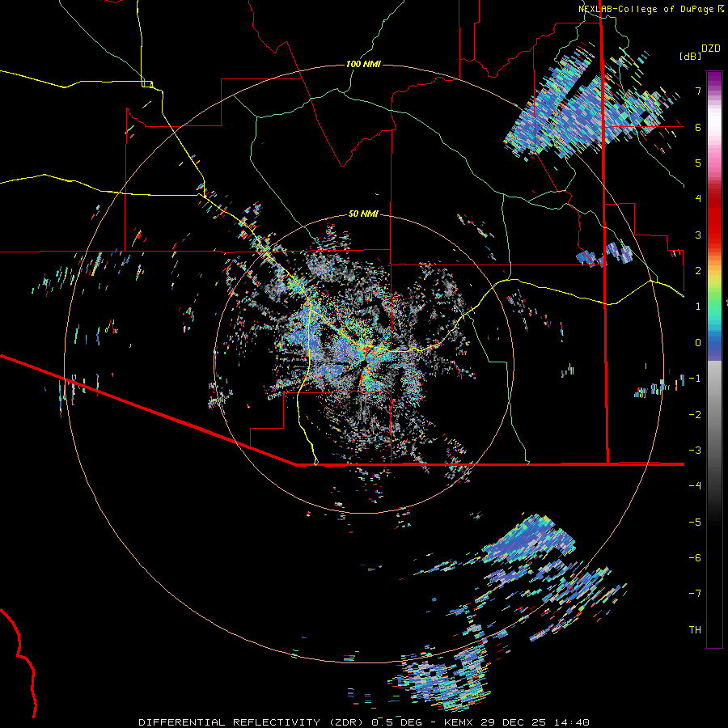Click the blue zero band of color bar
728x728 pixels.
click(714, 346)
